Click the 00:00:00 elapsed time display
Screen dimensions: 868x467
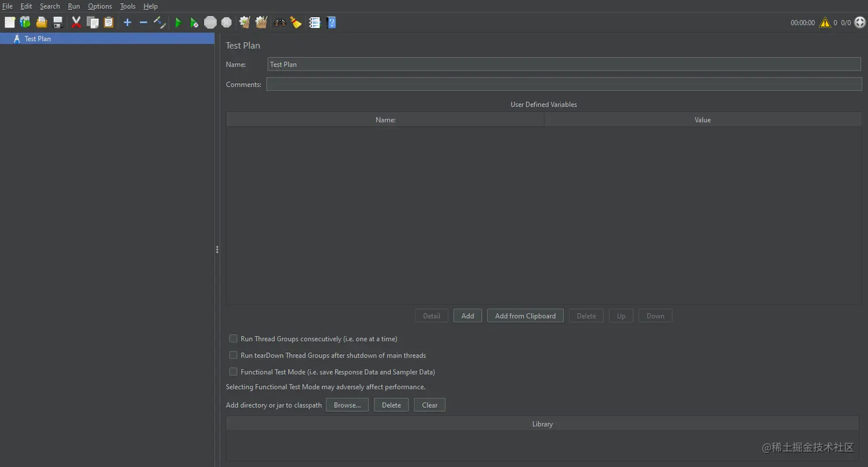coord(803,23)
